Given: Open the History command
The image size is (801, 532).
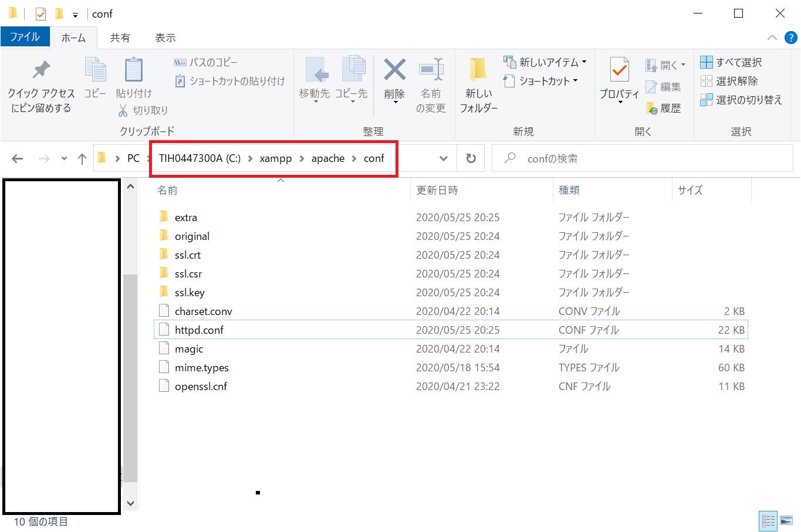Looking at the screenshot, I should (663, 108).
